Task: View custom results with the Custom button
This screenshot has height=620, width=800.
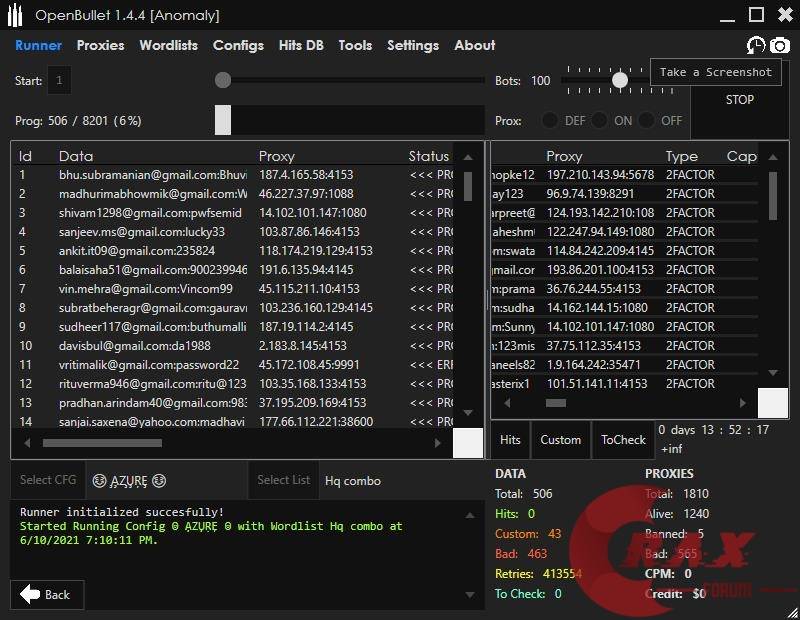Action: (x=560, y=439)
